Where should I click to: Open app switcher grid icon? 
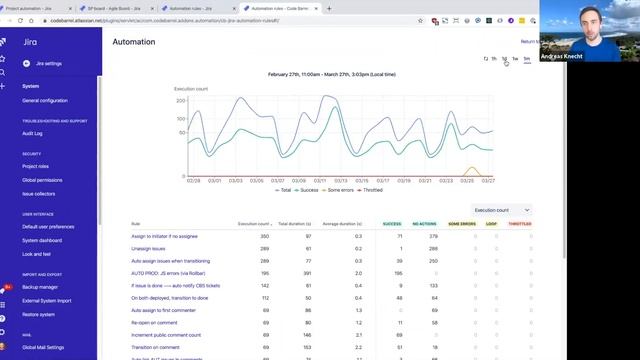(x=2, y=304)
